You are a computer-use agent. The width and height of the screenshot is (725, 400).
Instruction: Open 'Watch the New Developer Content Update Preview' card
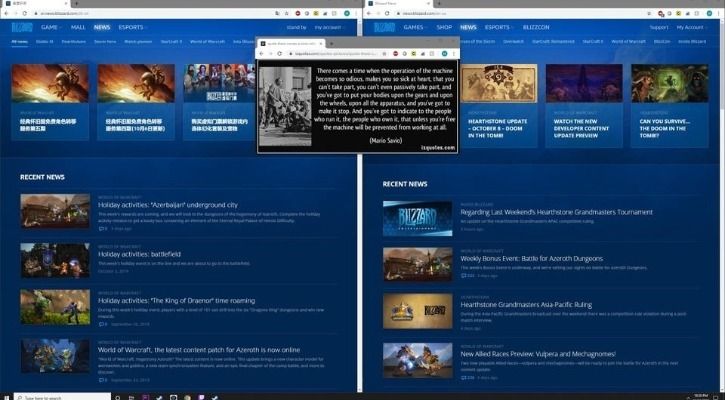pyautogui.click(x=584, y=105)
